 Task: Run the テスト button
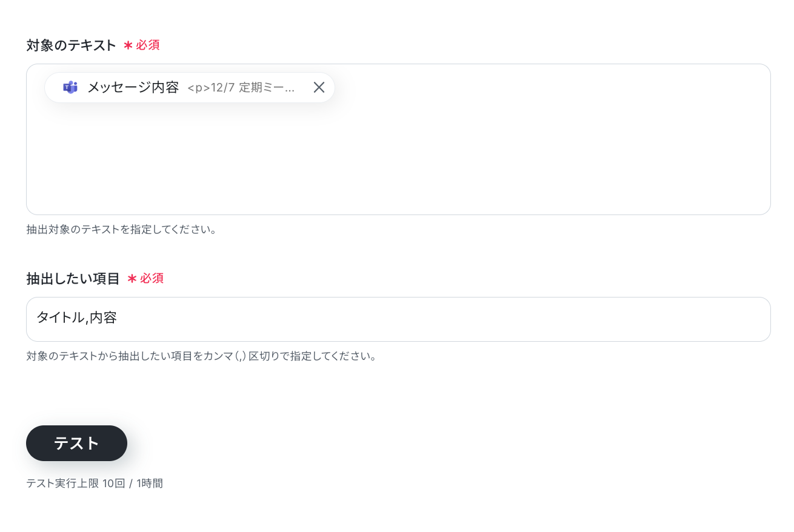pyautogui.click(x=76, y=443)
